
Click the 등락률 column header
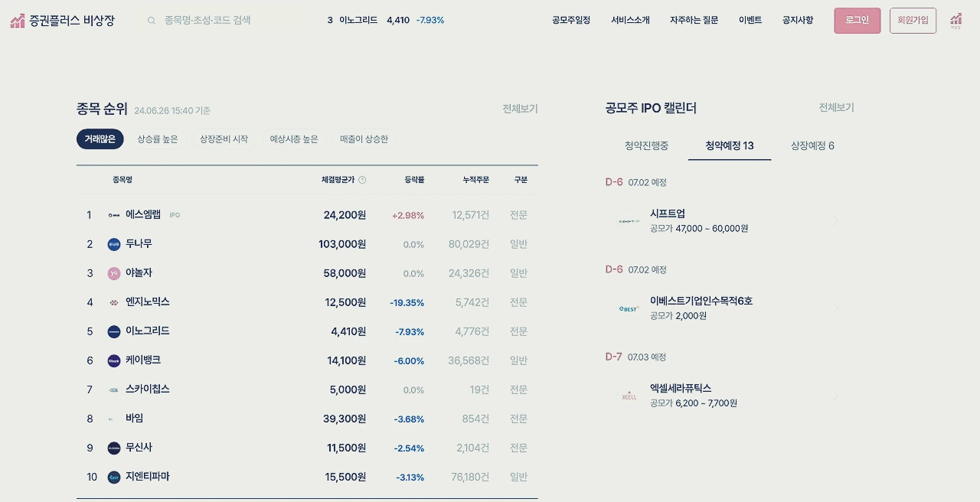414,180
